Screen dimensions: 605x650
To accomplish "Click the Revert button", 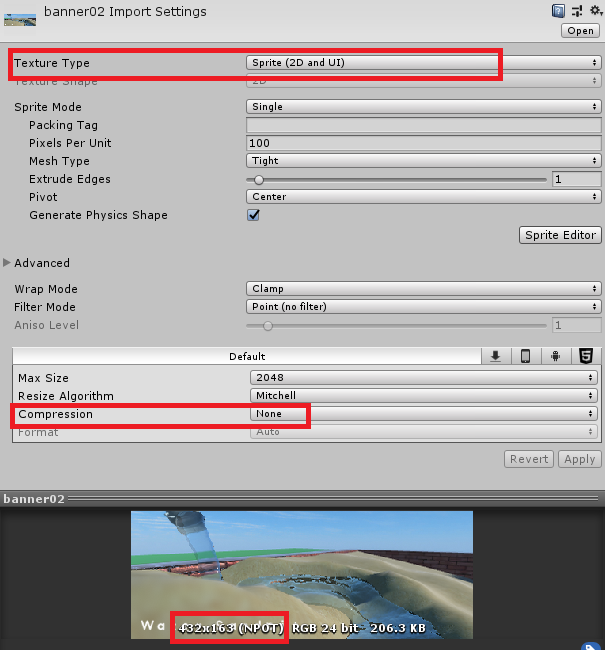I will (529, 459).
